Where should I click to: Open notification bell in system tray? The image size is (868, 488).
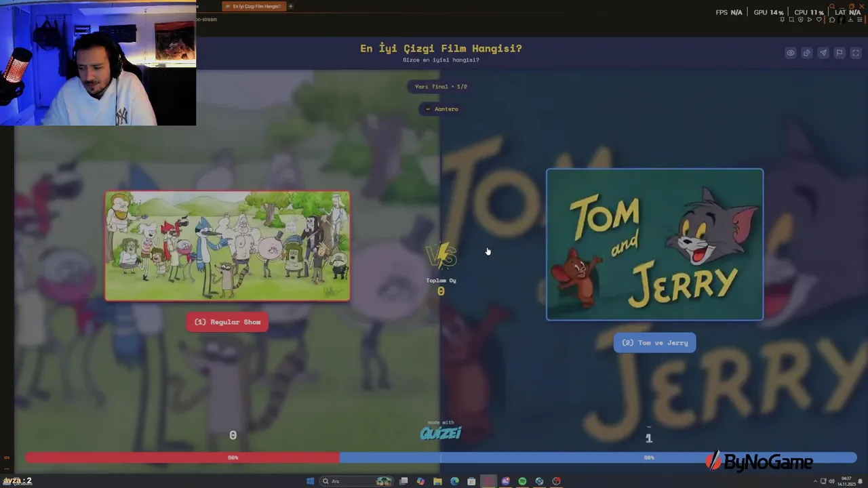861,481
